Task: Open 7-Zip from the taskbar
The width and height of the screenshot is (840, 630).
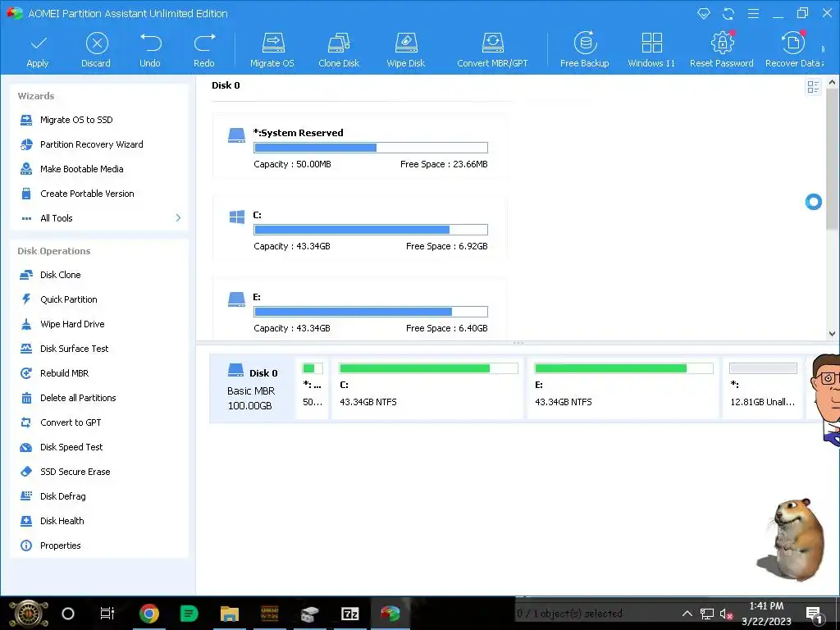Action: click(349, 614)
